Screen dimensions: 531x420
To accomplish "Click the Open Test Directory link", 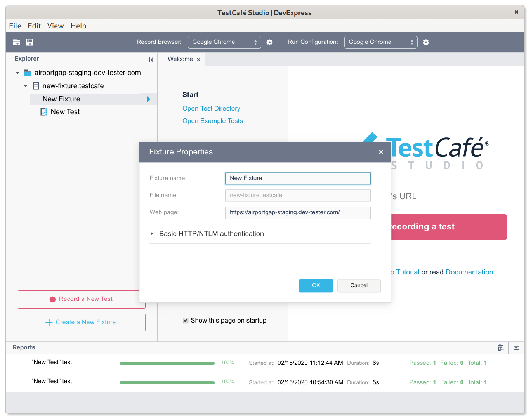I will [x=211, y=109].
